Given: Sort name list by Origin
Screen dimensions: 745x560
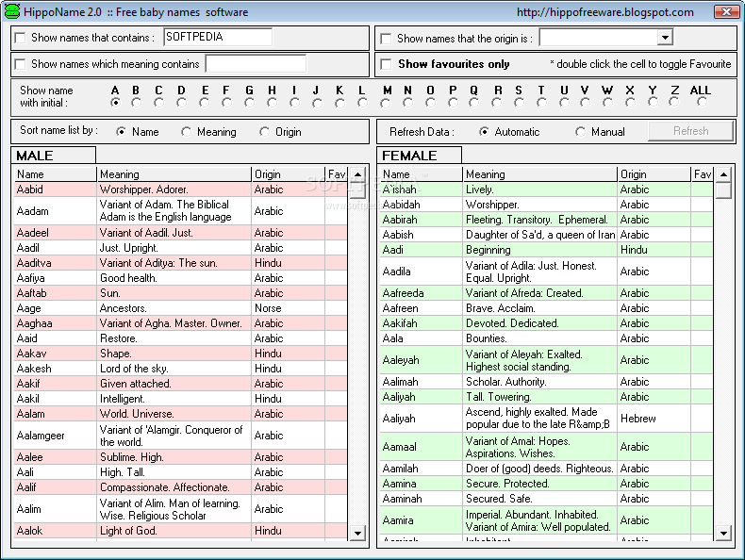Looking at the screenshot, I should 264,132.
